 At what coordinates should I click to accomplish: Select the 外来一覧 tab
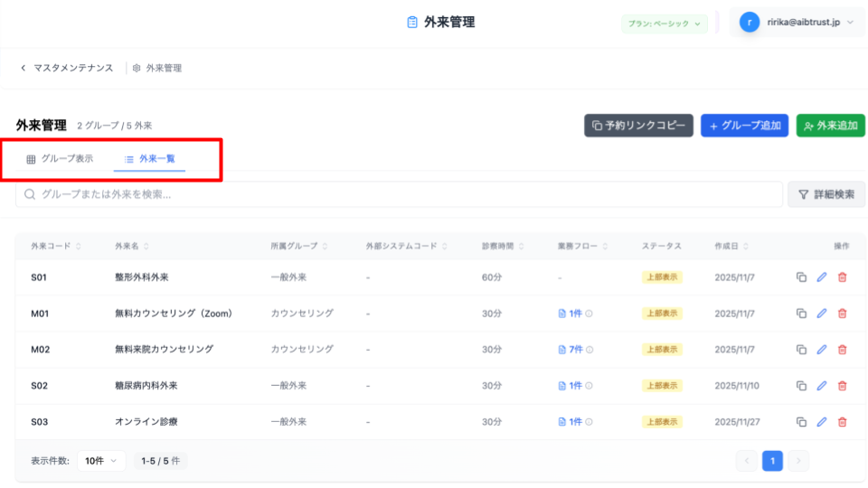point(150,159)
